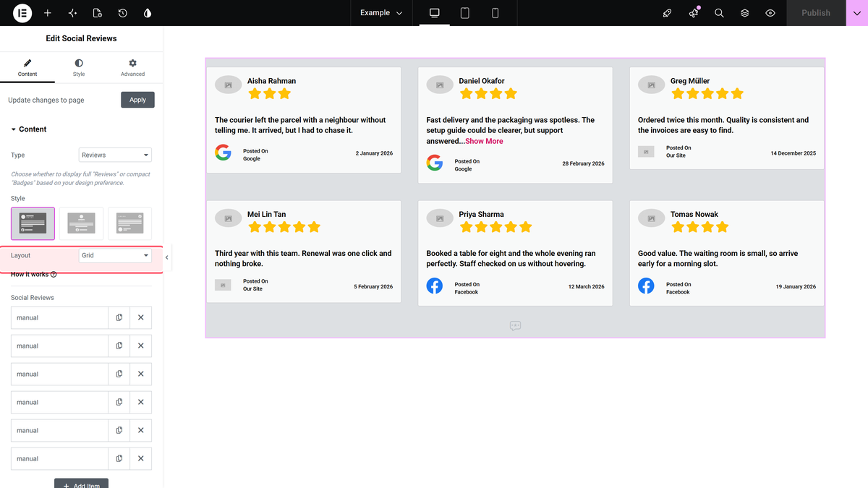868x488 pixels.
Task: Open the Example page selector dropdown
Action: pos(381,13)
